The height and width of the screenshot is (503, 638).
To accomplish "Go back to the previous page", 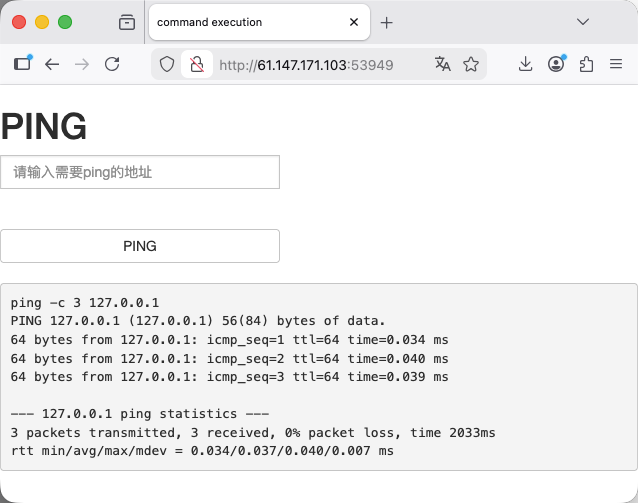I will tap(52, 64).
